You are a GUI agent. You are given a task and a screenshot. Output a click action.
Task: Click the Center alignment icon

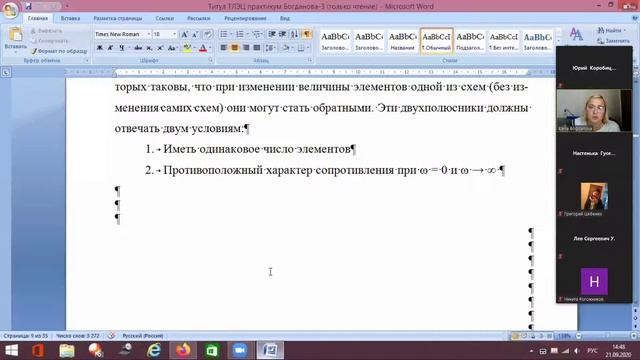click(235, 48)
